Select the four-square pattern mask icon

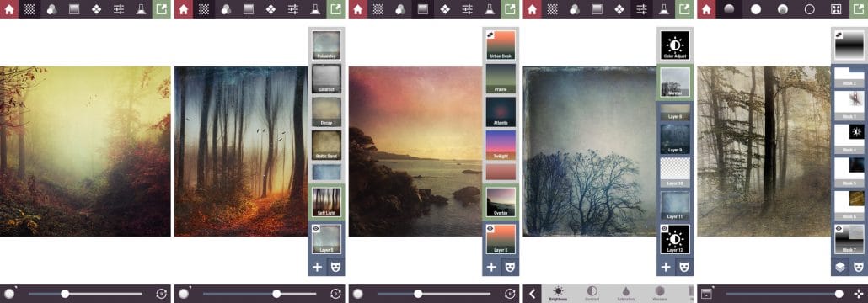coord(837,9)
